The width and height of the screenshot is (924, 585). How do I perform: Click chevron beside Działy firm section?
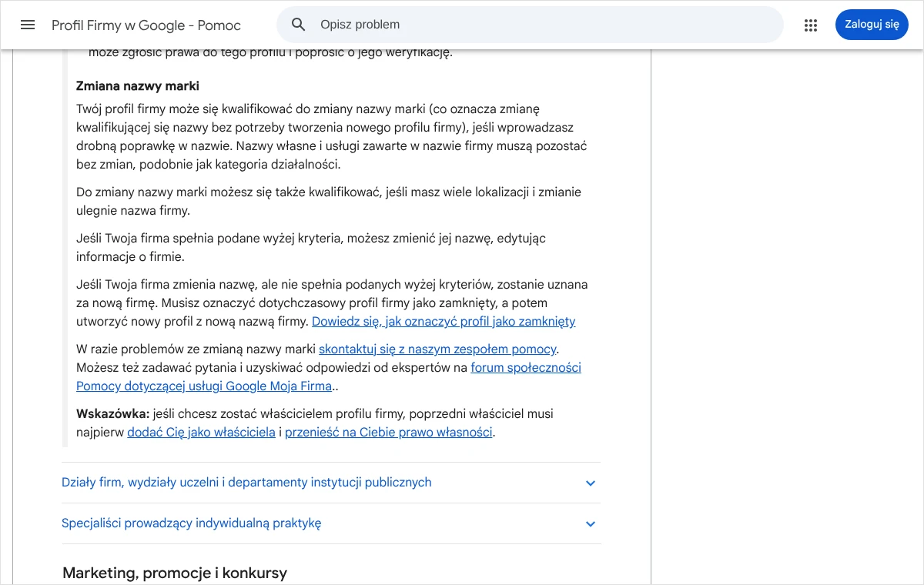(x=591, y=483)
